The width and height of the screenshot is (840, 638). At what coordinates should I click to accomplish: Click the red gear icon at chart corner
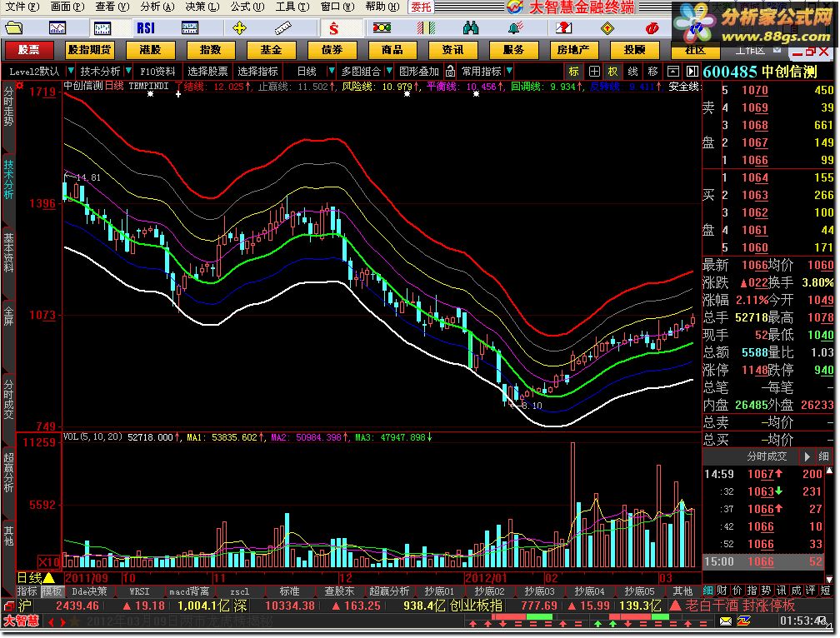pyautogui.click(x=20, y=85)
